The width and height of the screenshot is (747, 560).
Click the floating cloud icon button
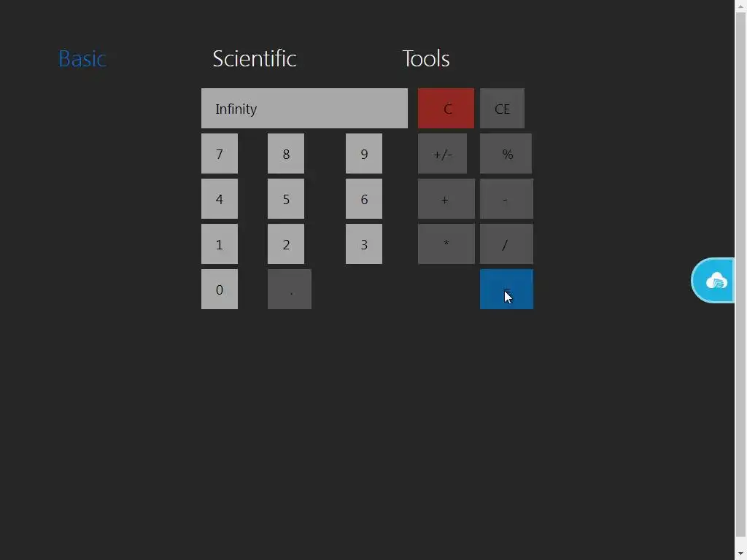click(713, 281)
